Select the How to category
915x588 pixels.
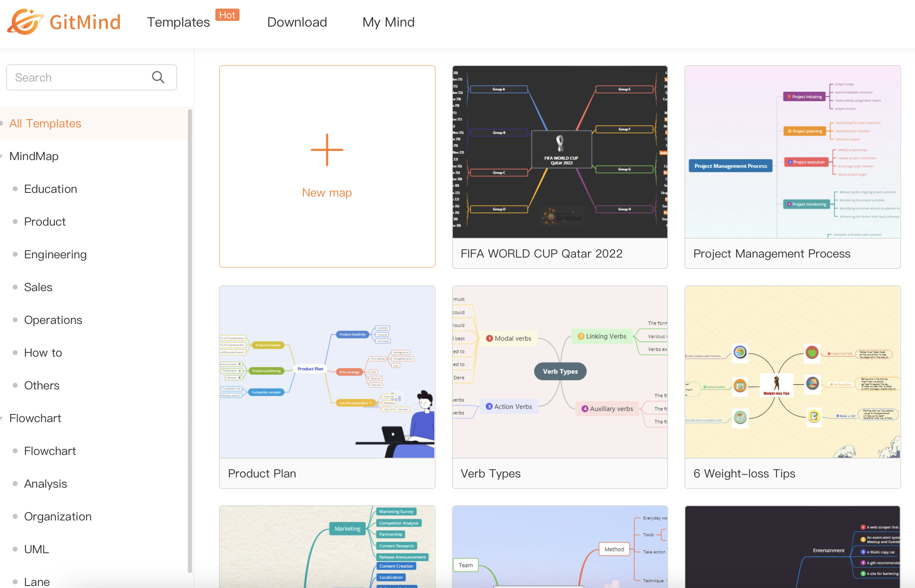[x=43, y=353]
